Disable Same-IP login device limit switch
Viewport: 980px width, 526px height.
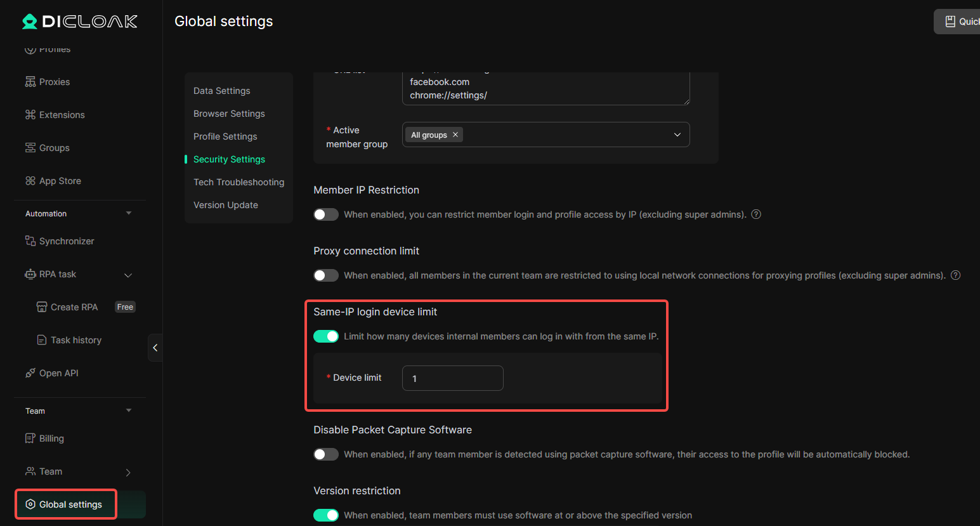326,336
